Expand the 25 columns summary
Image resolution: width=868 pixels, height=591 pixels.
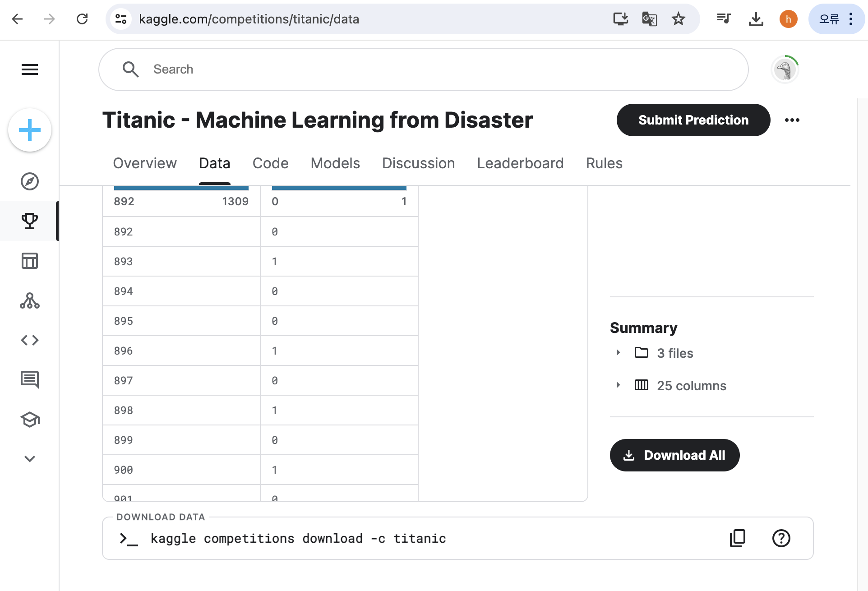pyautogui.click(x=619, y=385)
